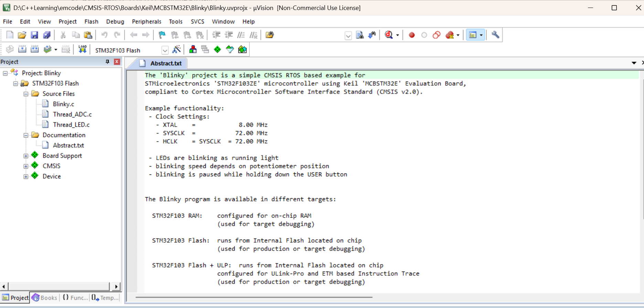Viewport: 644px width, 308px height.
Task: Create a new file with the New icon
Action: [x=10, y=35]
